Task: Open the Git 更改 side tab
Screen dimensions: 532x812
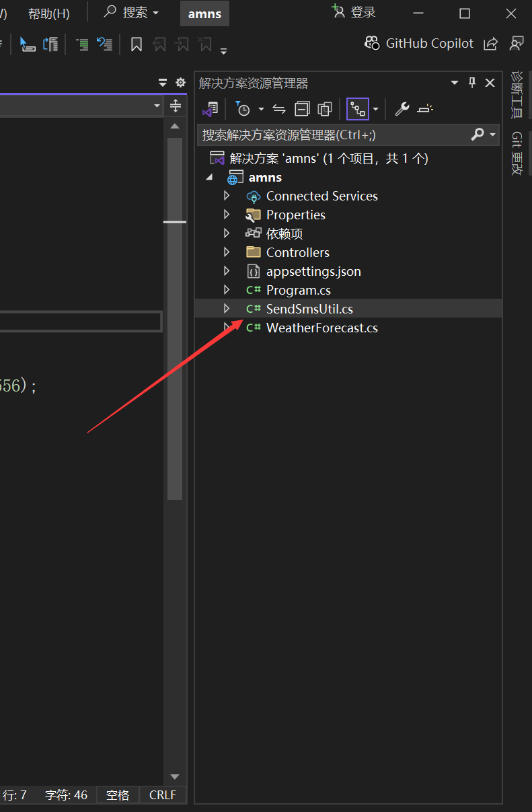Action: [x=517, y=153]
